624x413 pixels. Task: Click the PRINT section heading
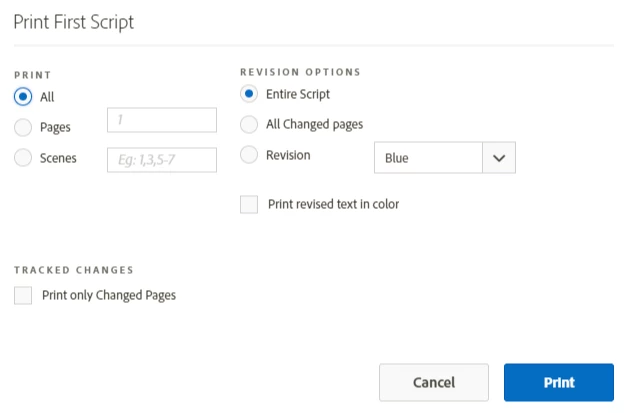pos(32,75)
